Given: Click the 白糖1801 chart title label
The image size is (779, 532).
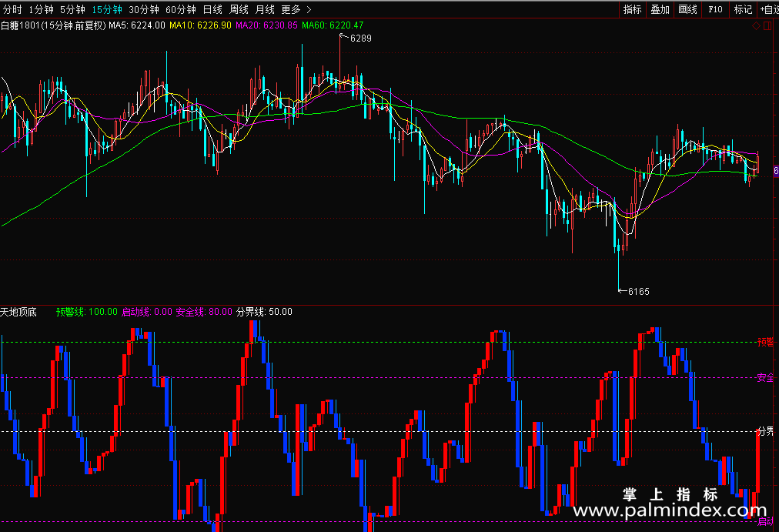Looking at the screenshot, I should point(53,25).
